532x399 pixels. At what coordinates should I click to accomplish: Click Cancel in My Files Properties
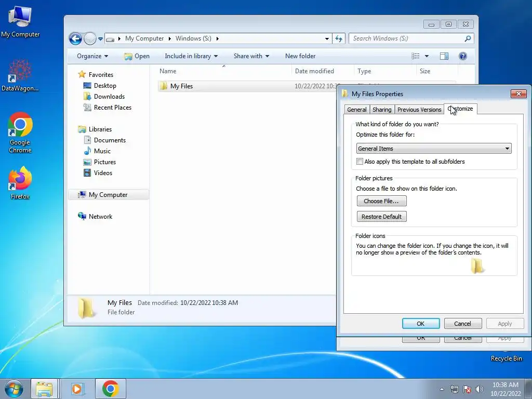pyautogui.click(x=463, y=324)
